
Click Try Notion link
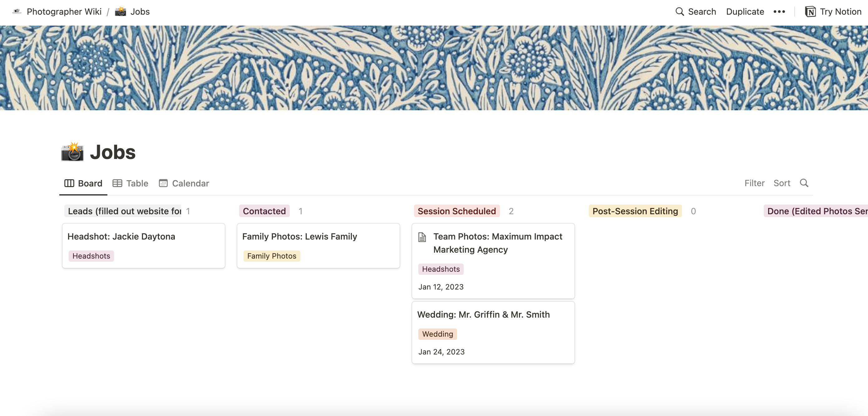[x=833, y=12]
